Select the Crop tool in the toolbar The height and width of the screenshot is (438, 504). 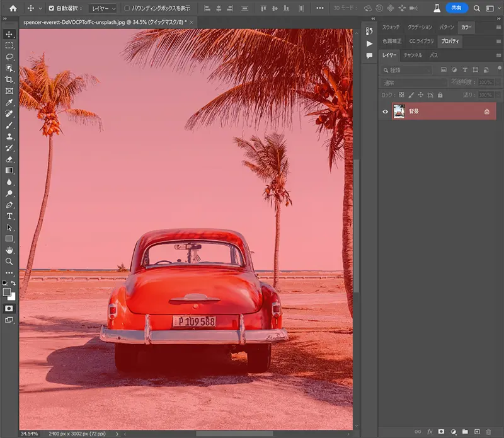[x=9, y=79]
